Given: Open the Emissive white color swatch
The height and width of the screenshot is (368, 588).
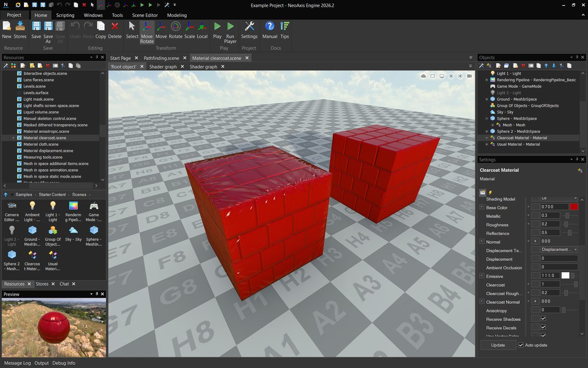Looking at the screenshot, I should coord(565,276).
